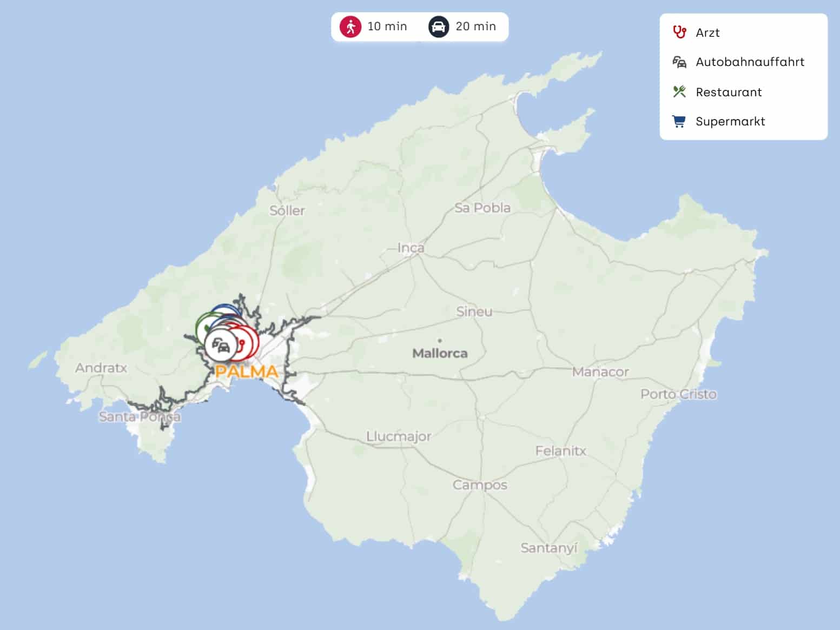Click the red walking person icon
Image resolution: width=840 pixels, height=630 pixels.
[x=350, y=26]
